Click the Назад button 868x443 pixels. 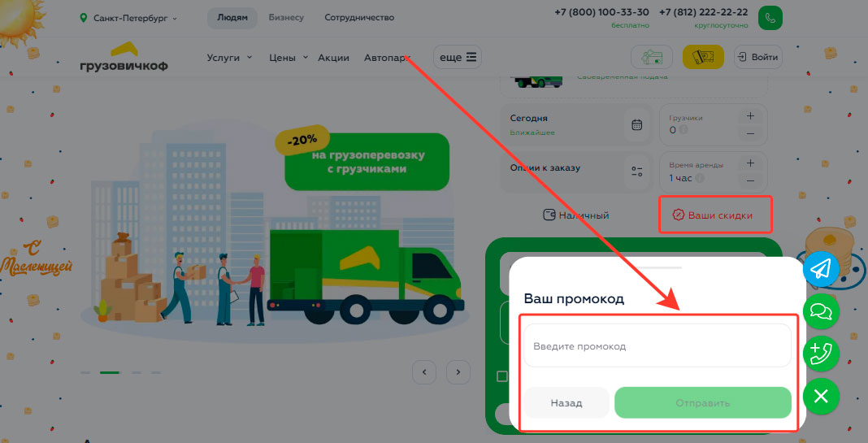point(566,402)
